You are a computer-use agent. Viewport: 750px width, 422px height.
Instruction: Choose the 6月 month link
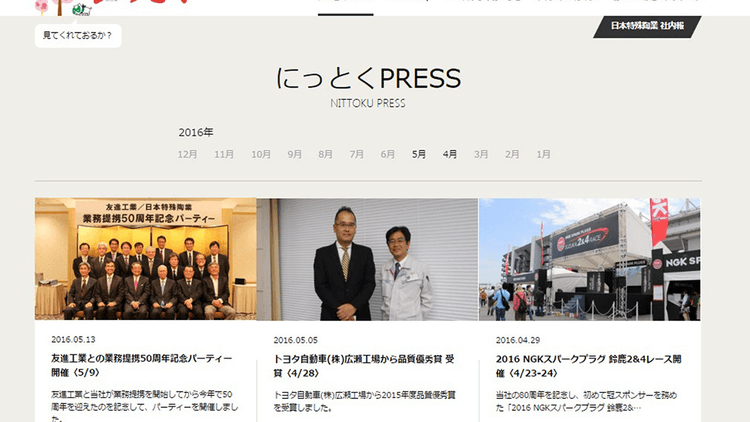387,154
